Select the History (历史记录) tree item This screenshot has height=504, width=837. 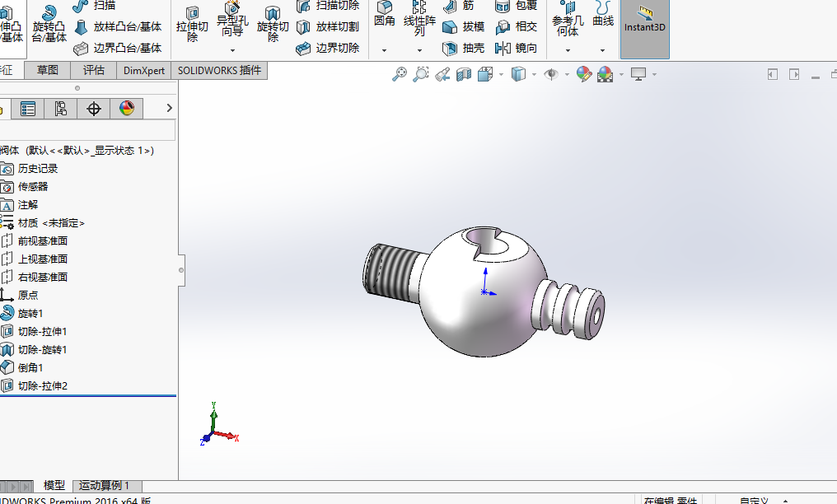[x=30, y=169]
